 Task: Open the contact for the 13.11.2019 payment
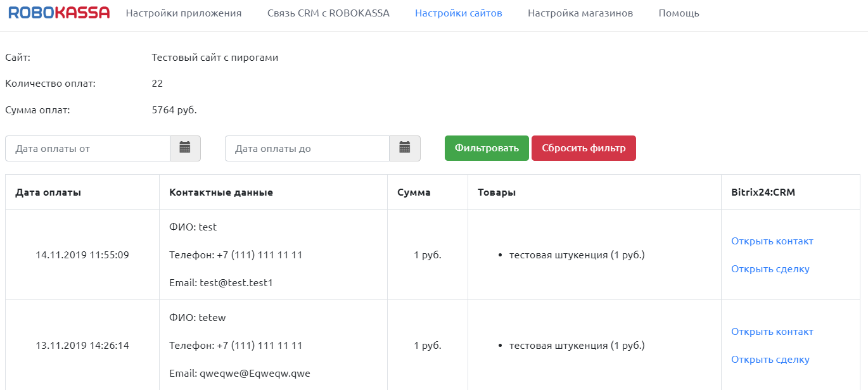[772, 331]
